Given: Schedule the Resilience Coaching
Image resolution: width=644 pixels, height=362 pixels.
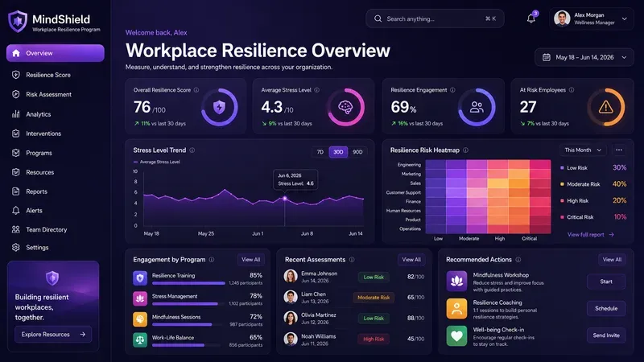Looking at the screenshot, I should click(x=606, y=308).
